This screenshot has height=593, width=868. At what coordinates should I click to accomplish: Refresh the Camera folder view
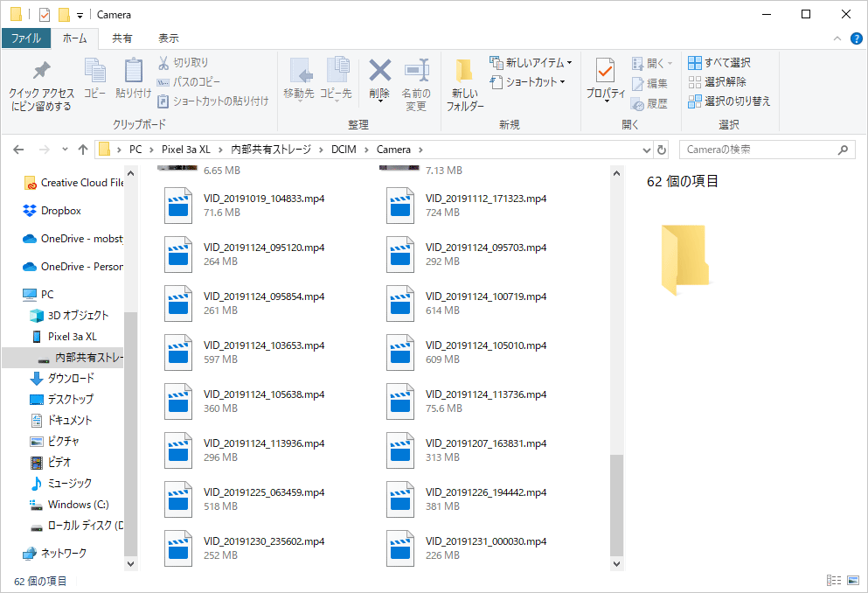click(x=662, y=150)
